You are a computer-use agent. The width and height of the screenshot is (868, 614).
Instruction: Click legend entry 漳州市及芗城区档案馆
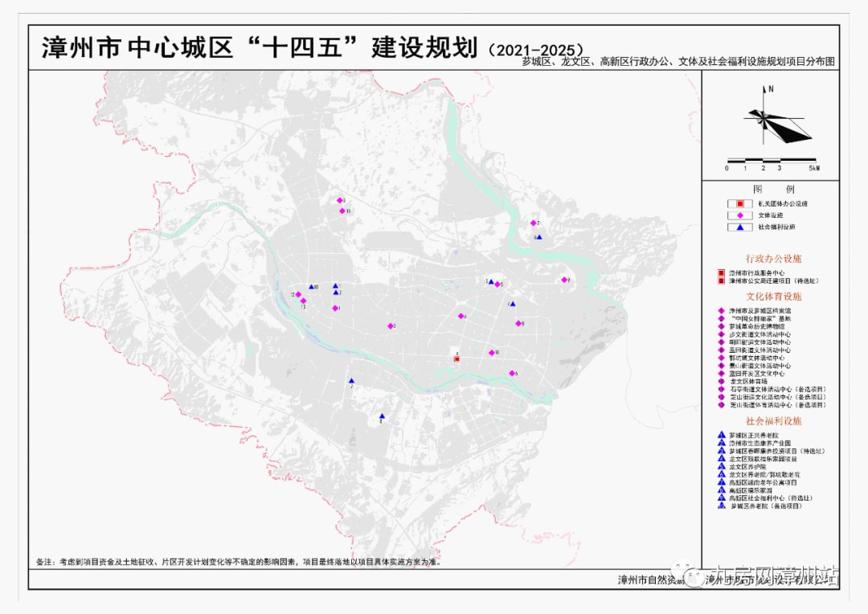tap(759, 310)
